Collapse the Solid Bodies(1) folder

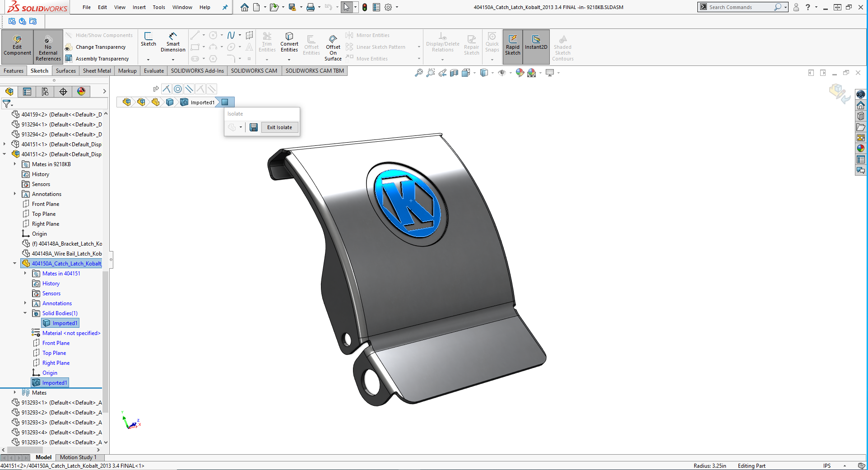[x=25, y=313]
